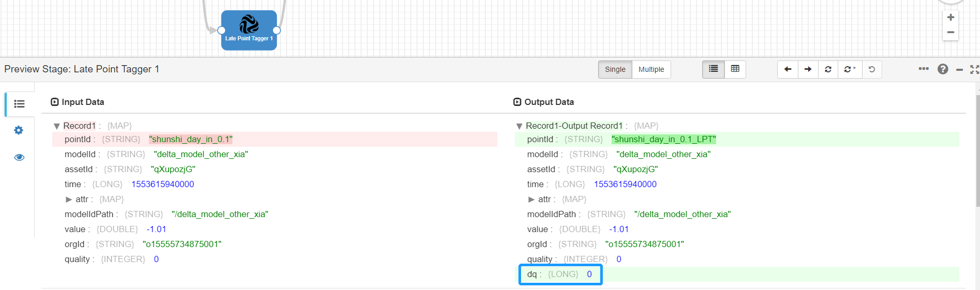Screen dimensions: 980x290
Task: Open the records list sidebar tab
Action: (x=19, y=104)
